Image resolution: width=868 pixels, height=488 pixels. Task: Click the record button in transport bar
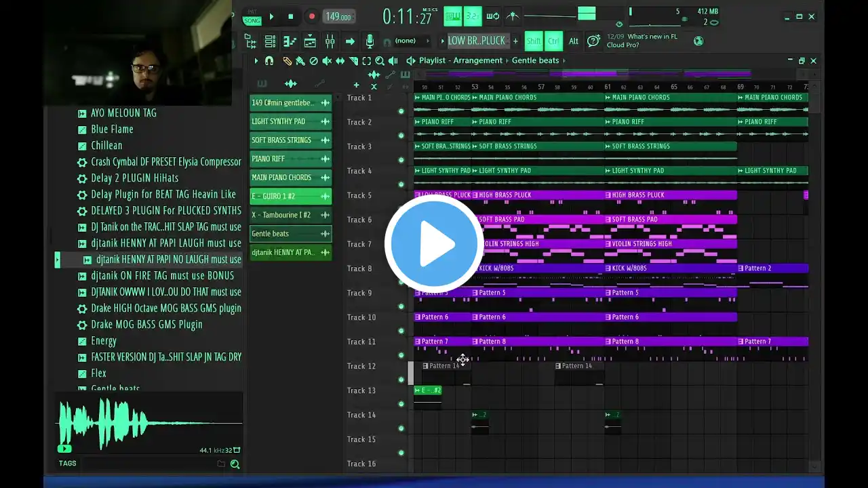[311, 17]
